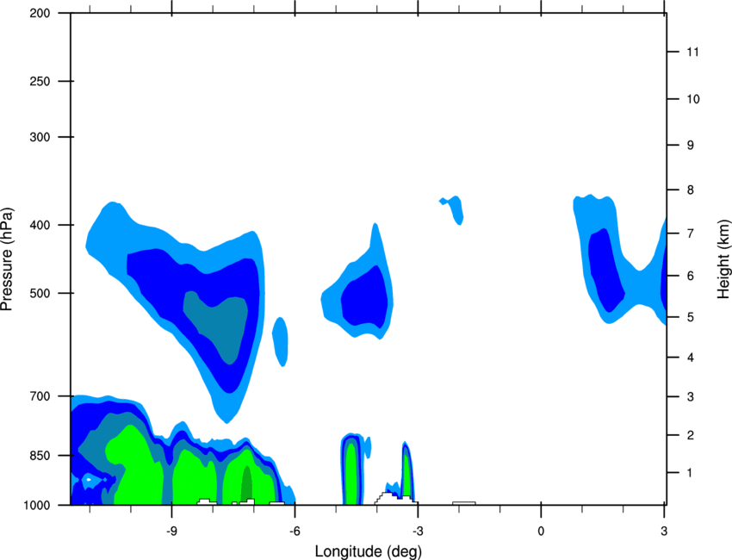
Task: Pick the 8 km height label
Action: [691, 190]
